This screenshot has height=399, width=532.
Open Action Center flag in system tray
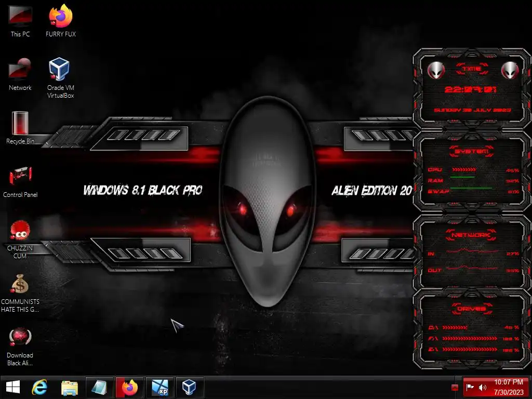coord(470,387)
